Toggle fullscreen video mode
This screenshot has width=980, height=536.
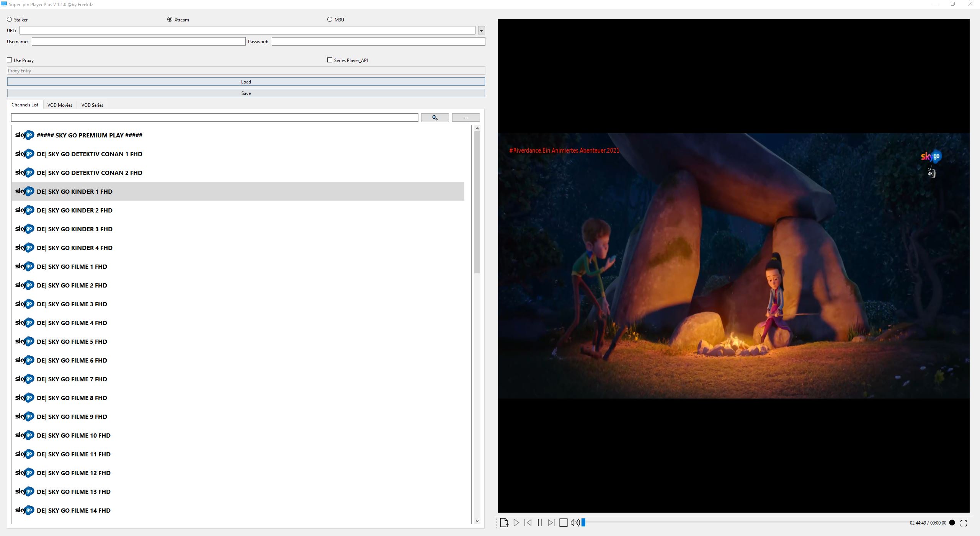pos(964,523)
